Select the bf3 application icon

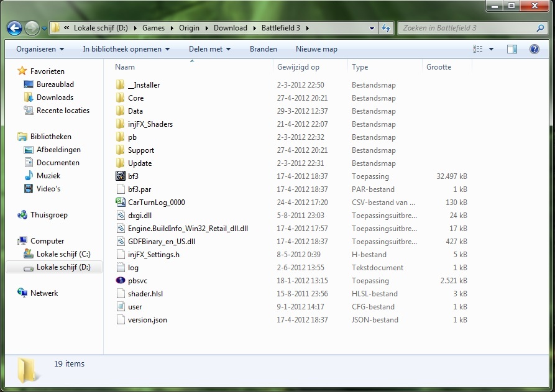point(121,176)
